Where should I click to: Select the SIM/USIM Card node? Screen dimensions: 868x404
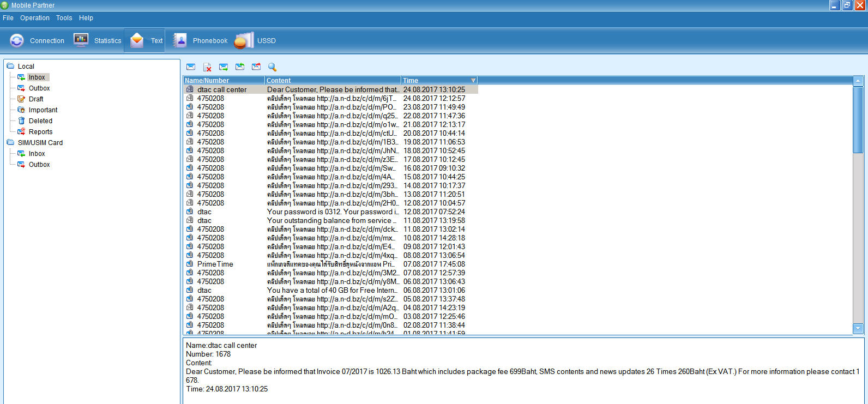40,143
